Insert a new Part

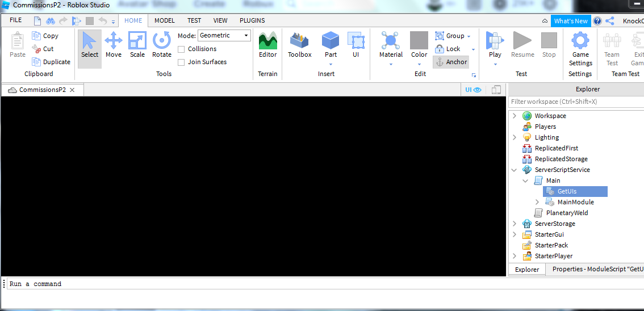[x=331, y=44]
